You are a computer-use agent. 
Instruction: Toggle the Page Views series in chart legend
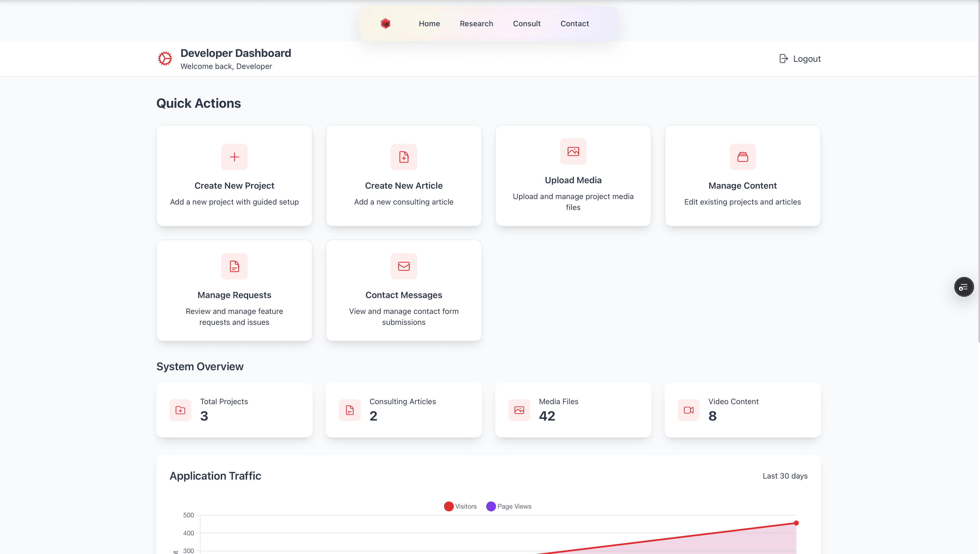509,506
